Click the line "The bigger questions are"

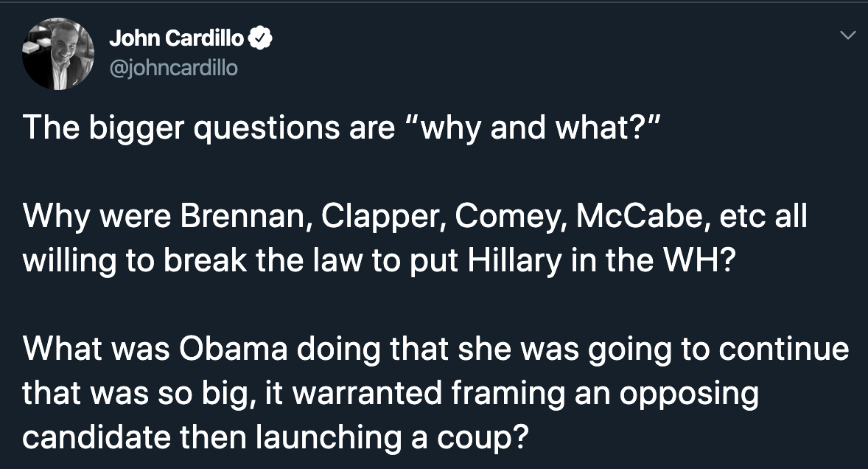pyautogui.click(x=209, y=128)
